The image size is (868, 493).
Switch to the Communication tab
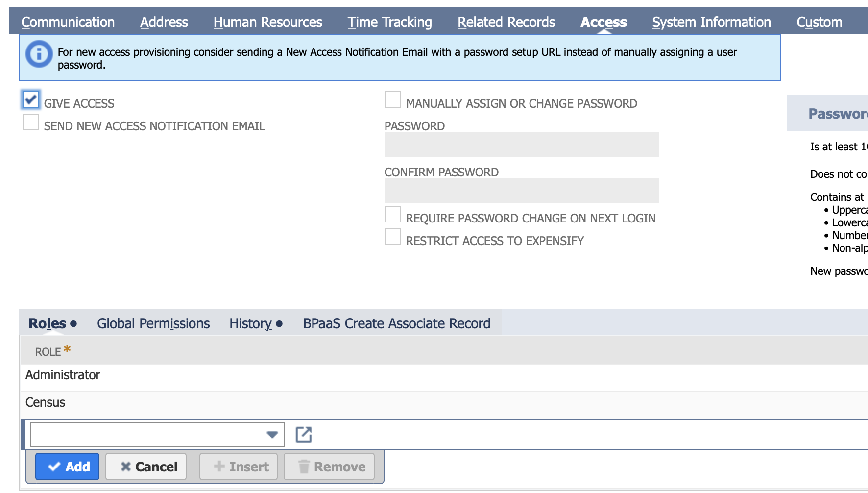[x=68, y=22]
